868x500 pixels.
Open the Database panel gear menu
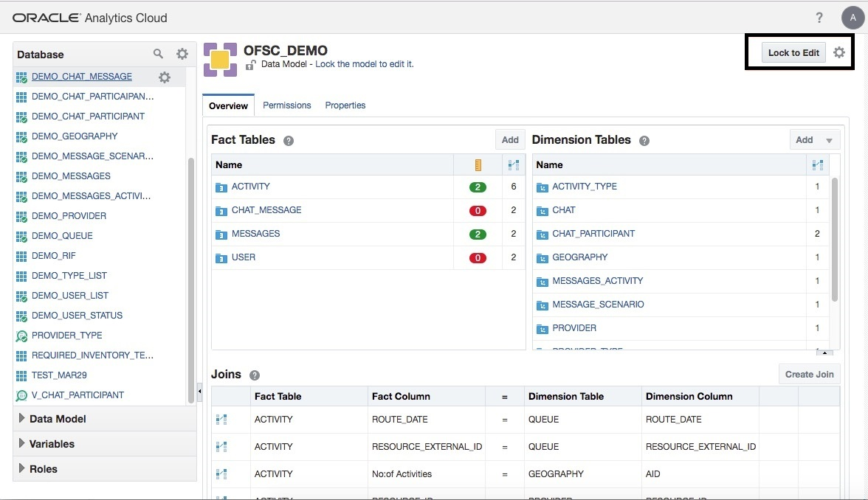pyautogui.click(x=182, y=54)
